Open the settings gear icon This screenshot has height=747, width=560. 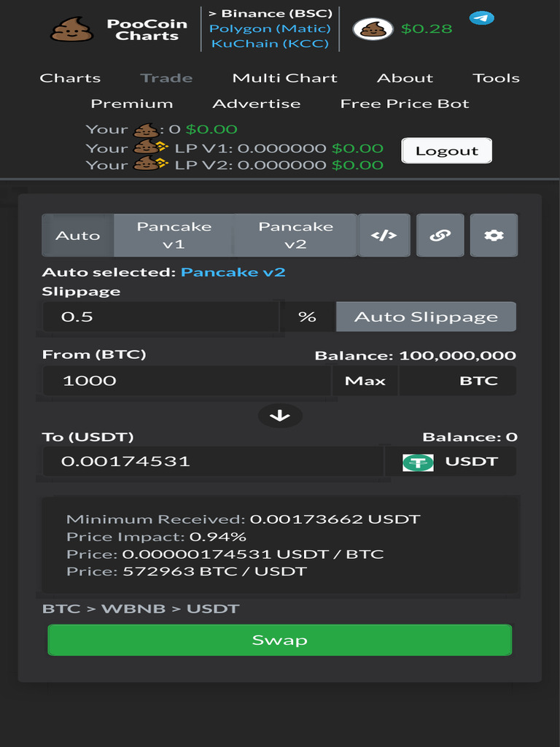[494, 236]
